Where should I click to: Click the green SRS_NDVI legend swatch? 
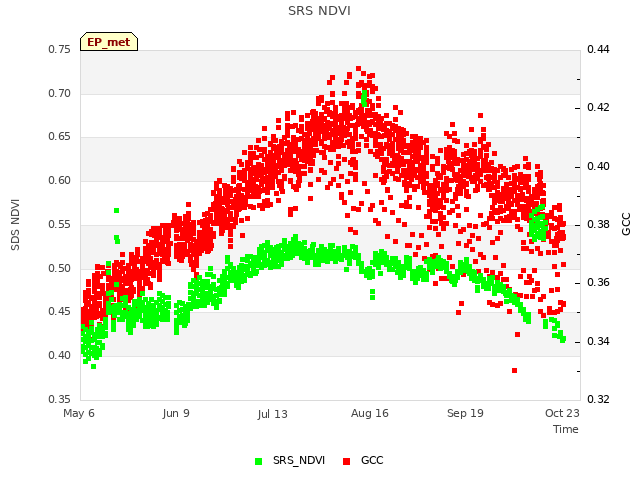[x=258, y=461]
